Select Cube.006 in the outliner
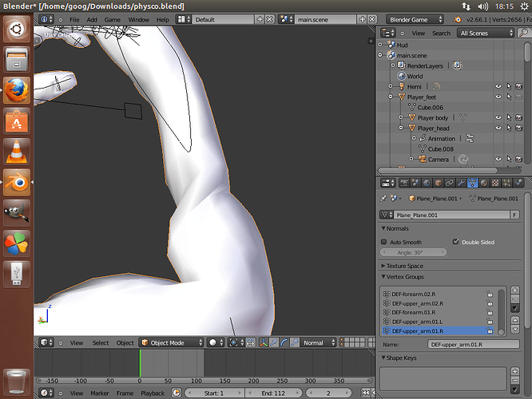Image resolution: width=532 pixels, height=399 pixels. point(431,107)
